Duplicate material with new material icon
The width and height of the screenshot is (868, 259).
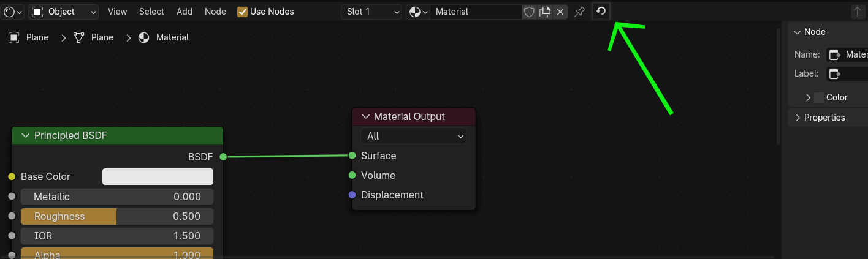coord(544,12)
